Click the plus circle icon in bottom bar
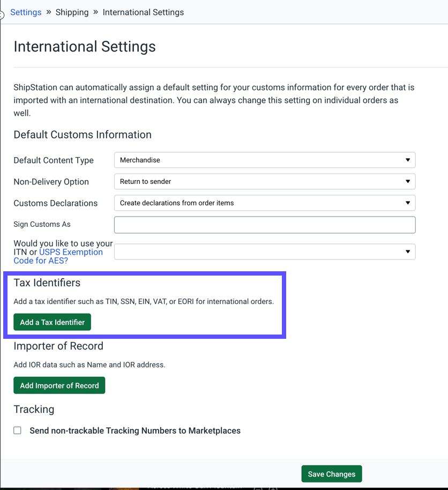 [273, 488]
